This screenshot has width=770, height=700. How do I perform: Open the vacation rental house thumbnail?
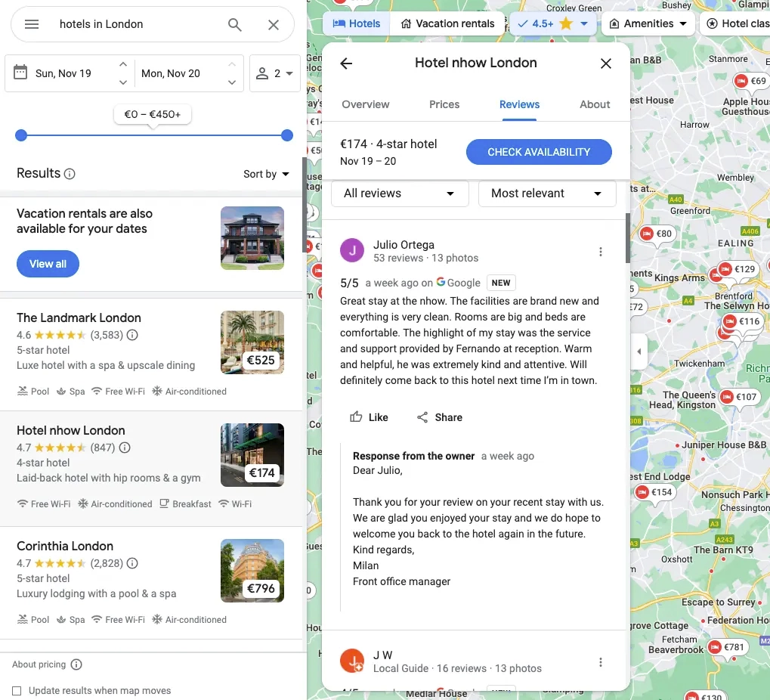[x=252, y=238]
